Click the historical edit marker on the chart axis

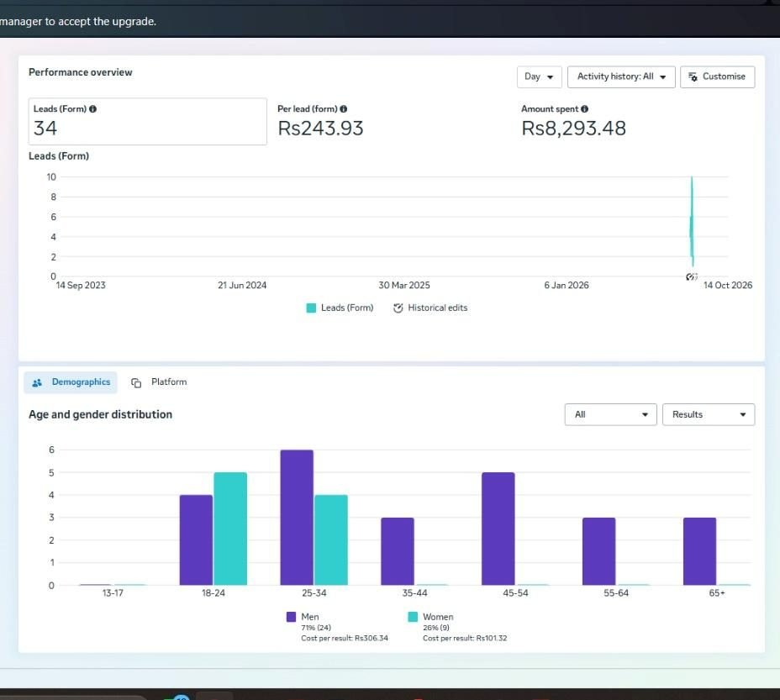(692, 276)
